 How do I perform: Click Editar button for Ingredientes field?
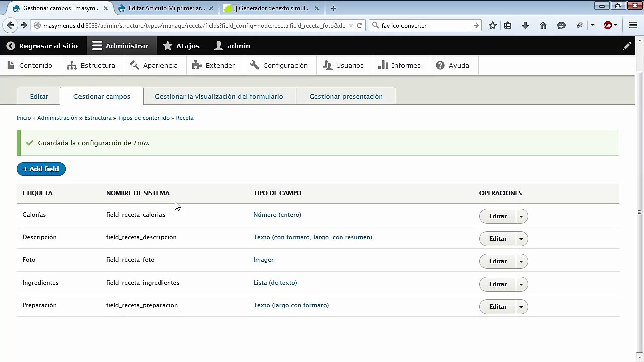point(498,284)
